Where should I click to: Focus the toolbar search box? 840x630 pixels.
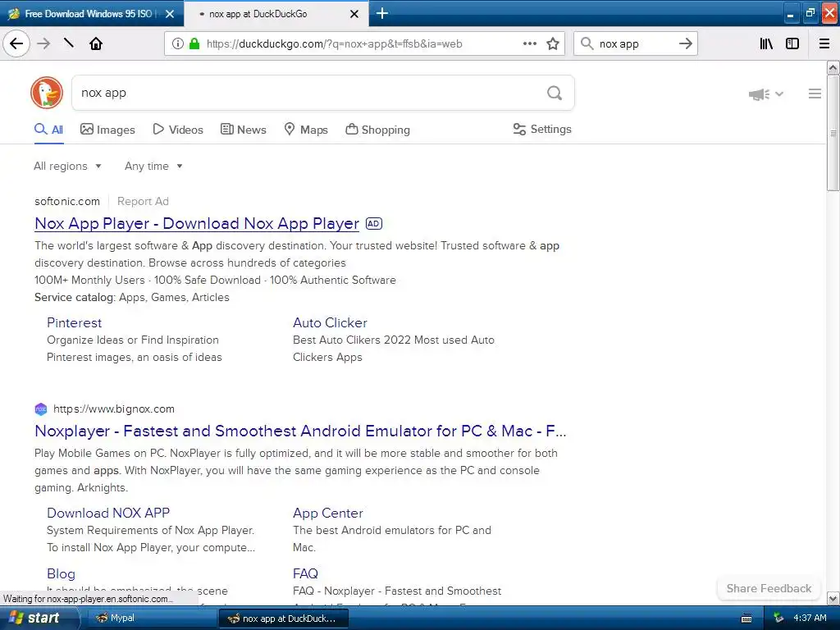click(x=636, y=44)
